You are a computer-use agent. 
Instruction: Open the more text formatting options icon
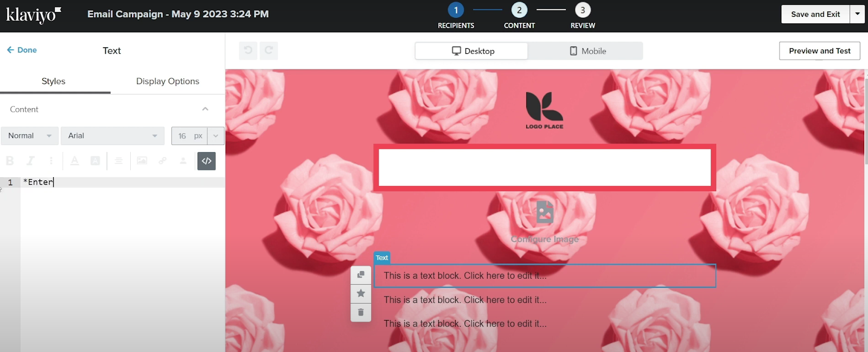click(x=51, y=161)
